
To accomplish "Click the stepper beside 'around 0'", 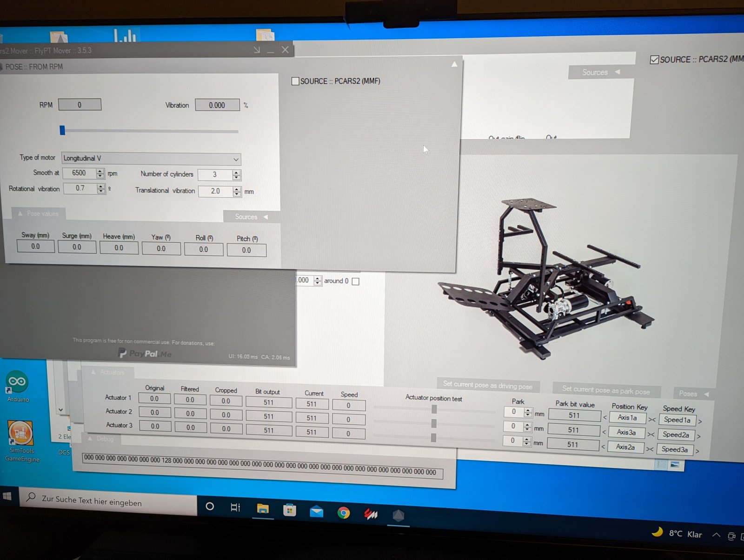I will click(318, 280).
